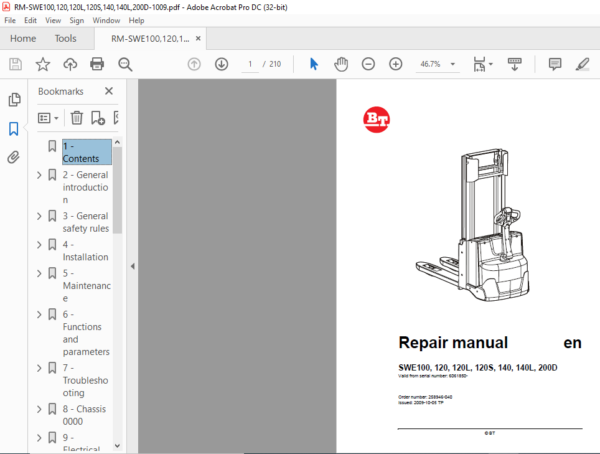Image resolution: width=600 pixels, height=454 pixels.
Task: Expand 2 - General introduction bookmark
Action: click(x=39, y=175)
